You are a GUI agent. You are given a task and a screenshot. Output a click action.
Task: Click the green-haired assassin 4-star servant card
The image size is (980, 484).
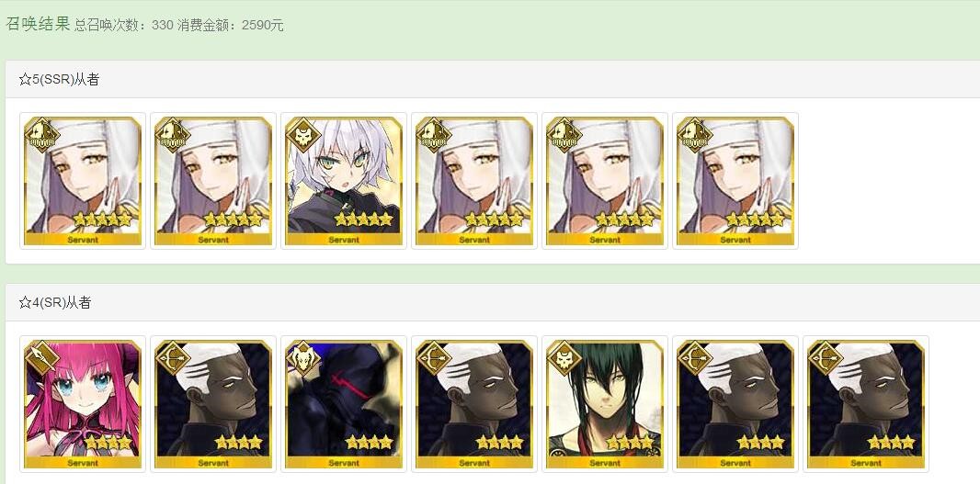coord(605,404)
